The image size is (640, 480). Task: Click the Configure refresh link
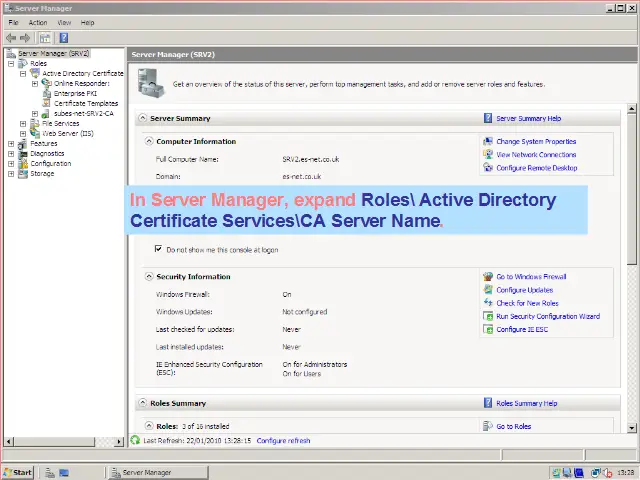(x=283, y=440)
